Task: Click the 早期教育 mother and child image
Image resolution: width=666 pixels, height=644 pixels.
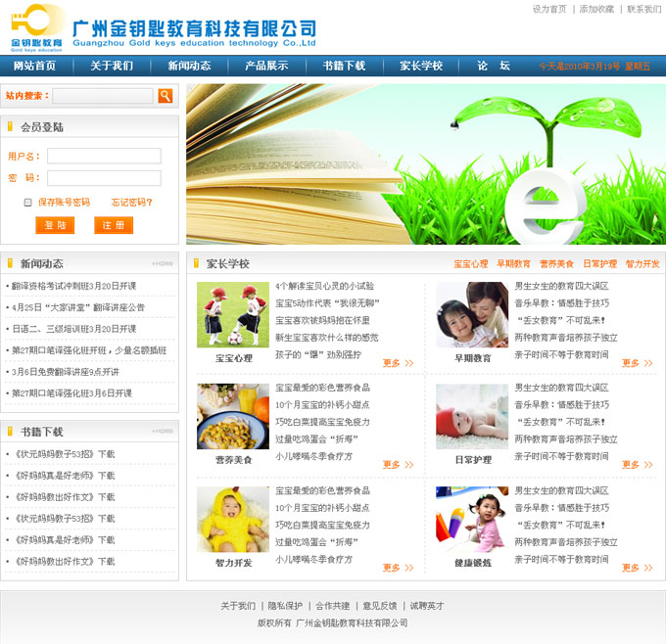Action: coord(472,314)
